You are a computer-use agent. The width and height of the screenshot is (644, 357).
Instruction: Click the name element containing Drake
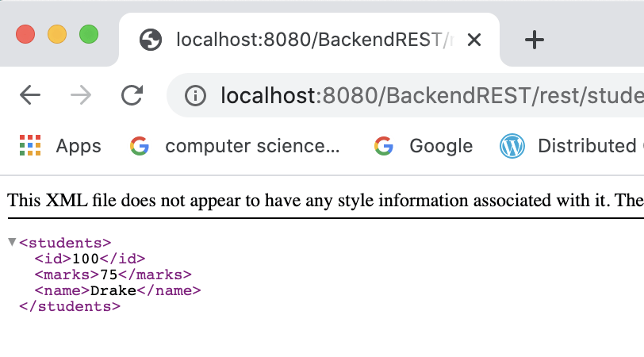(x=117, y=290)
